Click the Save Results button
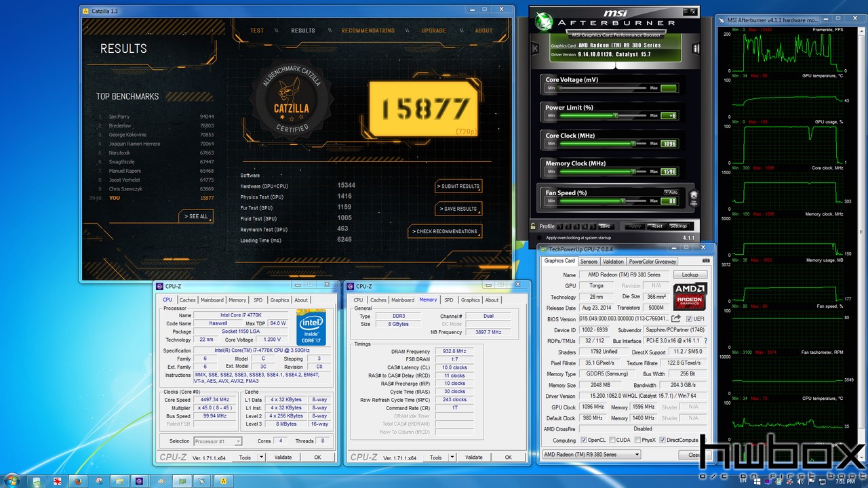Screen dimensions: 868x488 459,209
